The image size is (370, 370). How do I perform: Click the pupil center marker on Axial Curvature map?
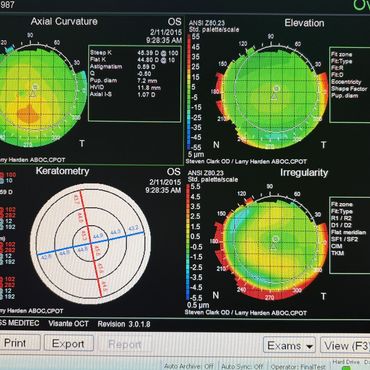point(34,87)
